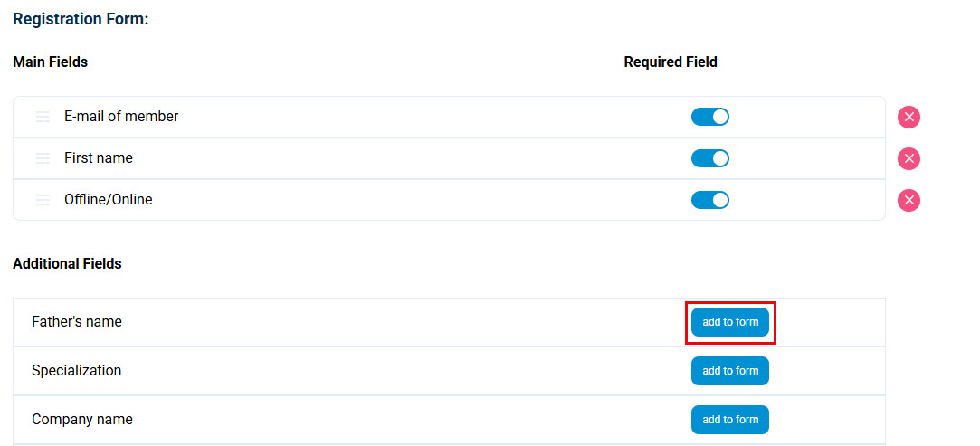Switch off required for Offline/Online

(x=710, y=200)
